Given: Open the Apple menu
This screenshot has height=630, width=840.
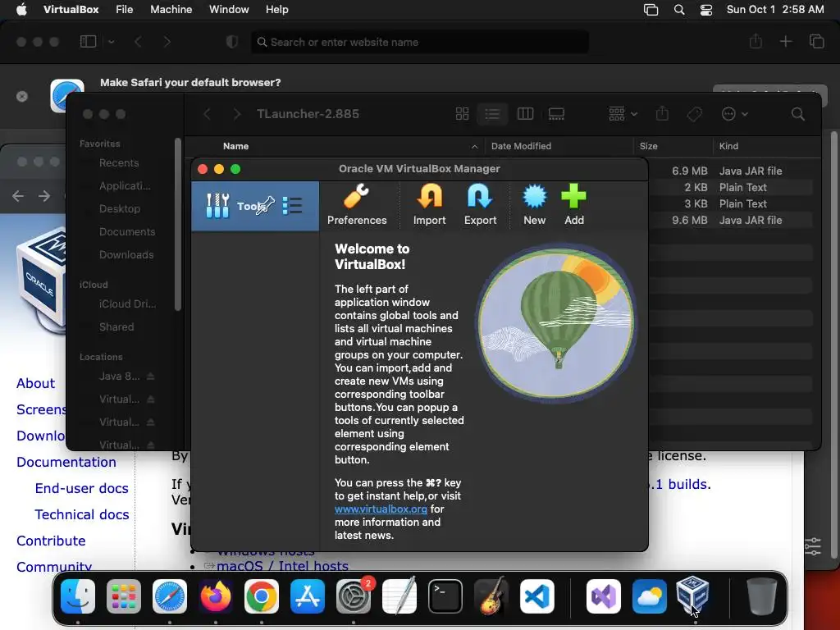Looking at the screenshot, I should 21,10.
